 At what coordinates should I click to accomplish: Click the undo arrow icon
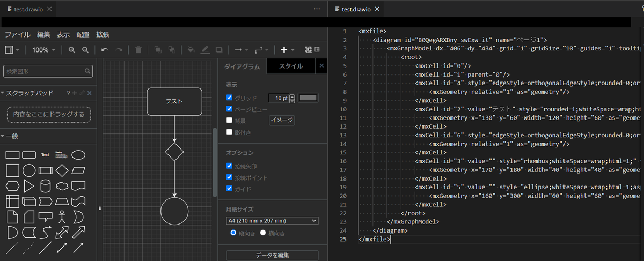tap(105, 50)
